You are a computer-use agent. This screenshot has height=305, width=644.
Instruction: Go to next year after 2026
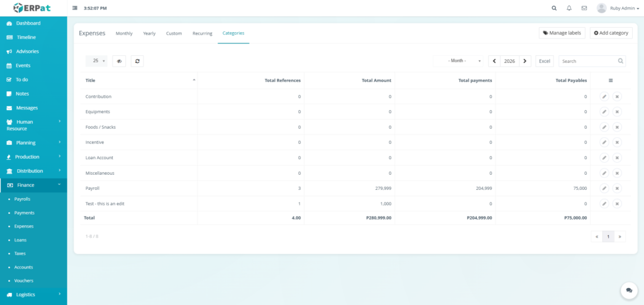525,61
